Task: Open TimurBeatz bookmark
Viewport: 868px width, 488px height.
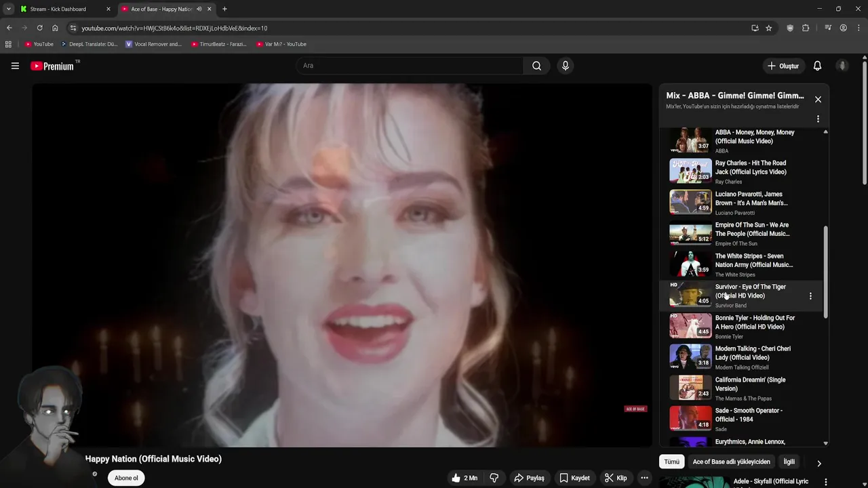Action: [218, 44]
